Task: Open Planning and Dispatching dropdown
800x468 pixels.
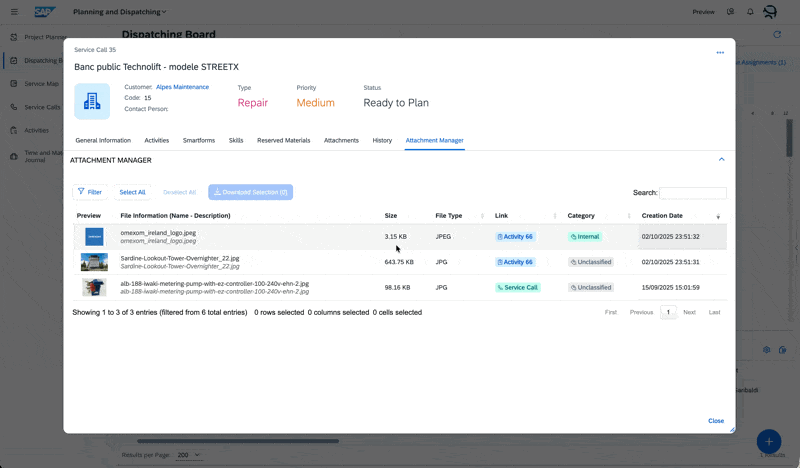Action: [120, 12]
